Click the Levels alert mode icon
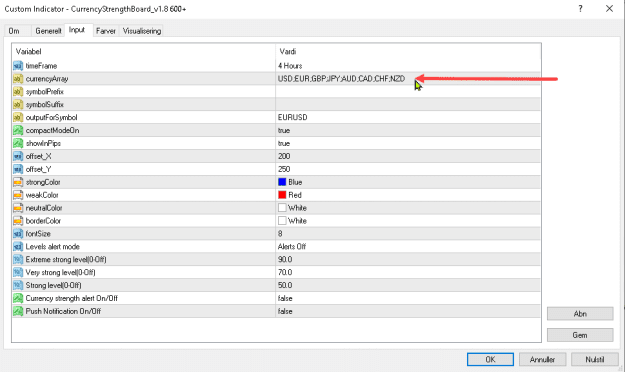Image resolution: width=625 pixels, height=372 pixels. (18, 246)
